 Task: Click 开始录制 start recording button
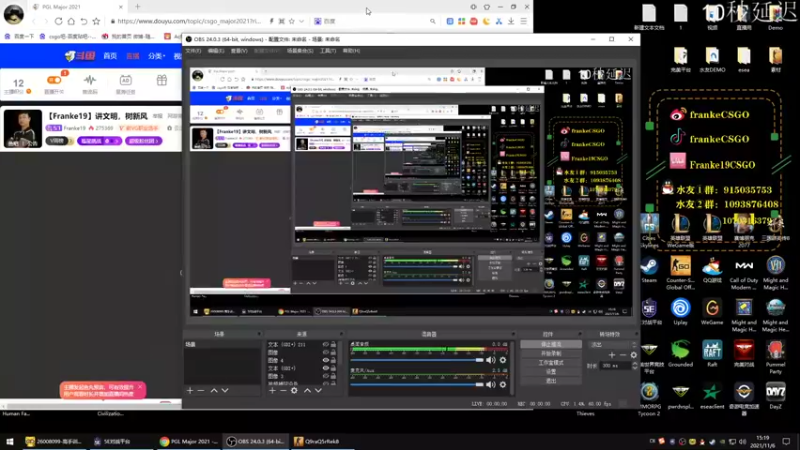[x=551, y=354]
